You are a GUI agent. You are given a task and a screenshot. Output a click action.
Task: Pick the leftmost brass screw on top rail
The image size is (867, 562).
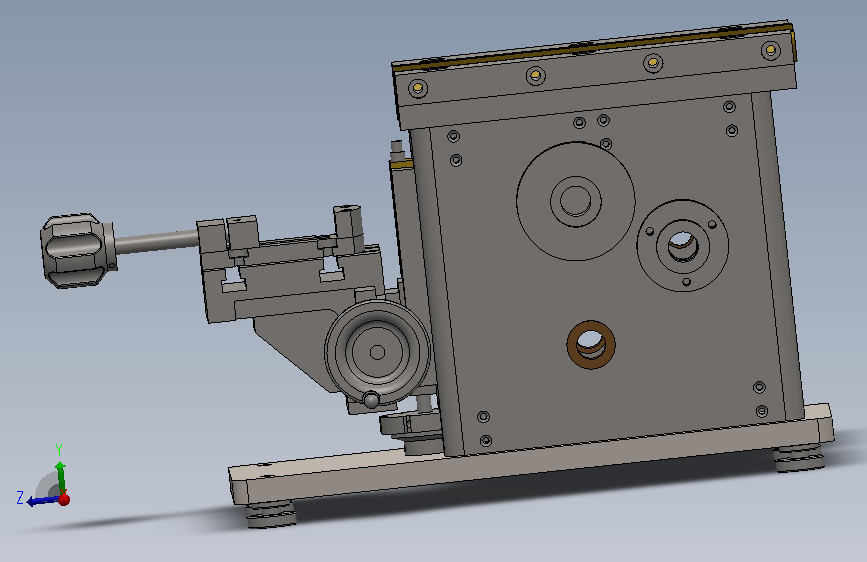click(417, 88)
